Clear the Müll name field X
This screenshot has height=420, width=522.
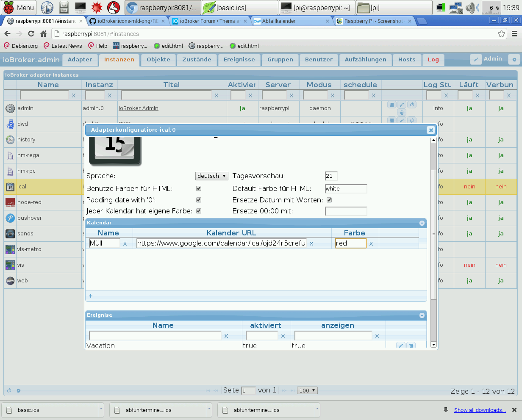(125, 243)
